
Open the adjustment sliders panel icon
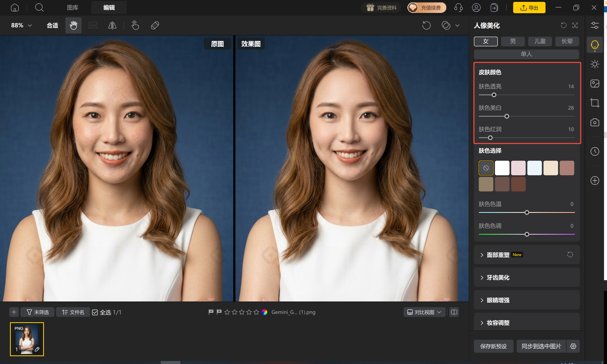(595, 25)
